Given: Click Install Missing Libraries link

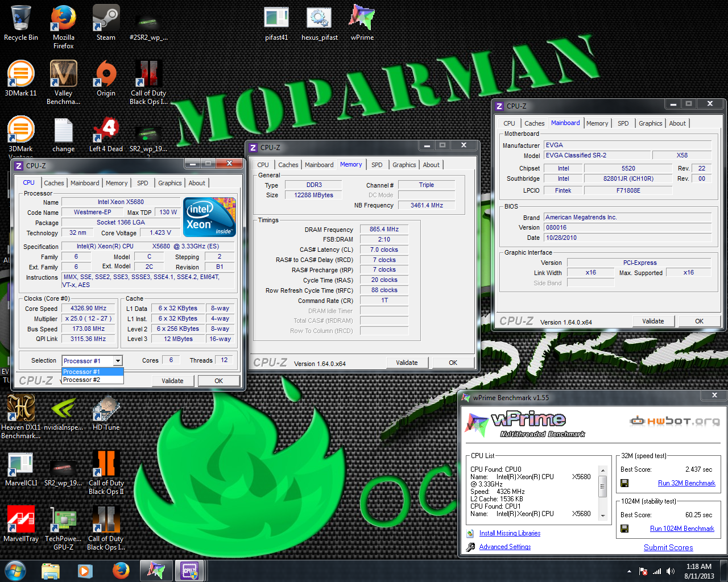Looking at the screenshot, I should [510, 533].
